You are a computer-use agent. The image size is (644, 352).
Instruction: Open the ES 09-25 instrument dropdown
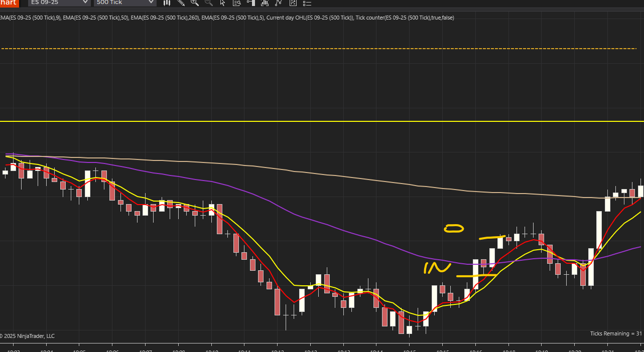[x=59, y=3]
